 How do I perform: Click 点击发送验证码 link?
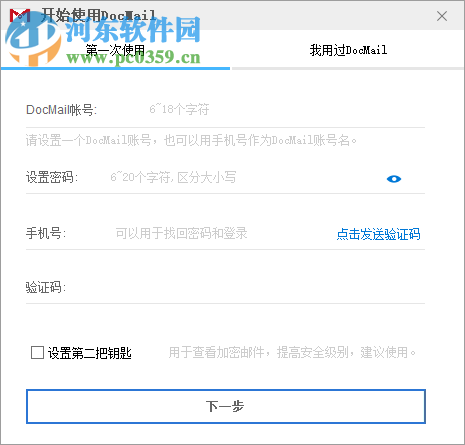tap(378, 234)
